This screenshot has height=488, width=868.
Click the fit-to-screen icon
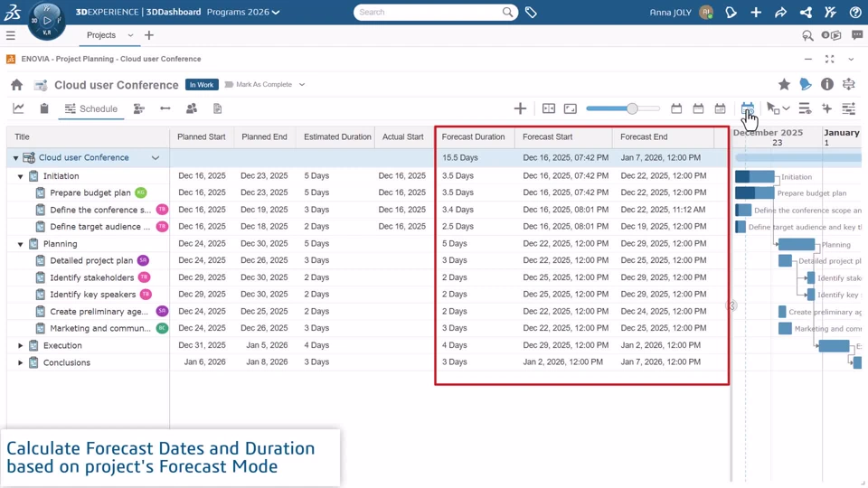point(571,108)
